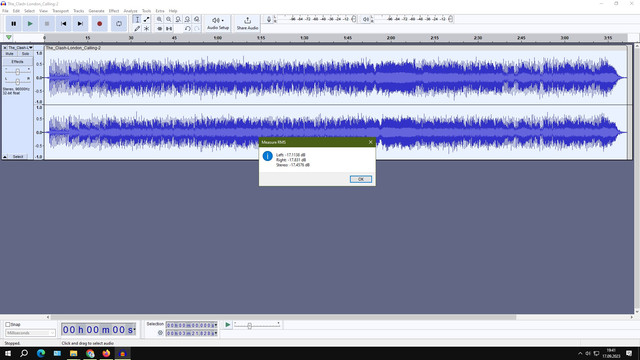This screenshot has width=640, height=360.
Task: Select the Selection (I-beam) tool
Action: point(137,19)
